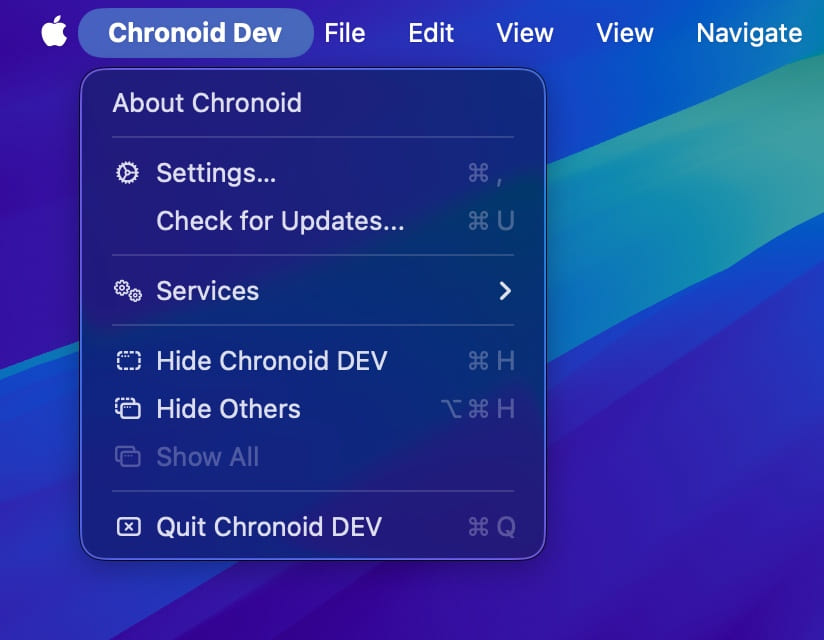824x640 pixels.
Task: Open the Apple menu
Action: pyautogui.click(x=53, y=31)
